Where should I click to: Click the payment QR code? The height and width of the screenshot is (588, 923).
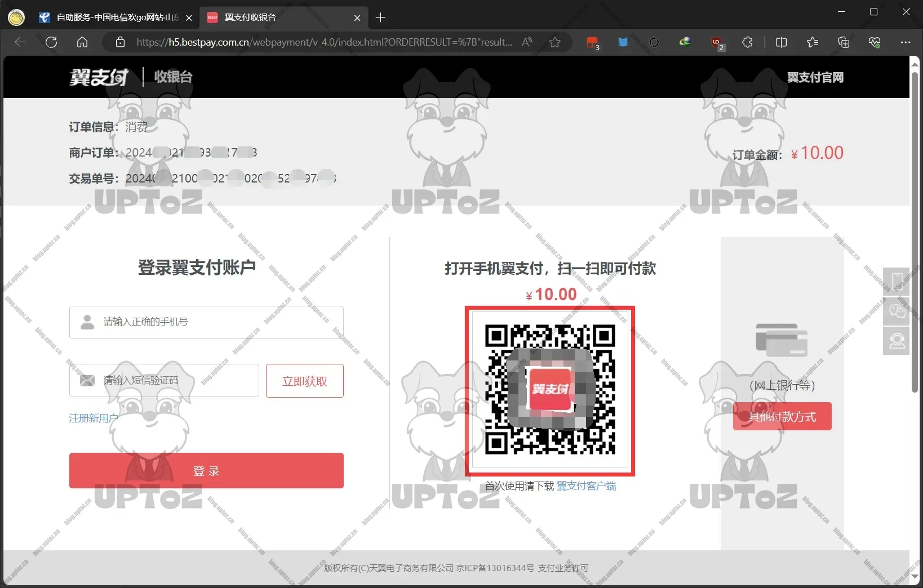[550, 390]
